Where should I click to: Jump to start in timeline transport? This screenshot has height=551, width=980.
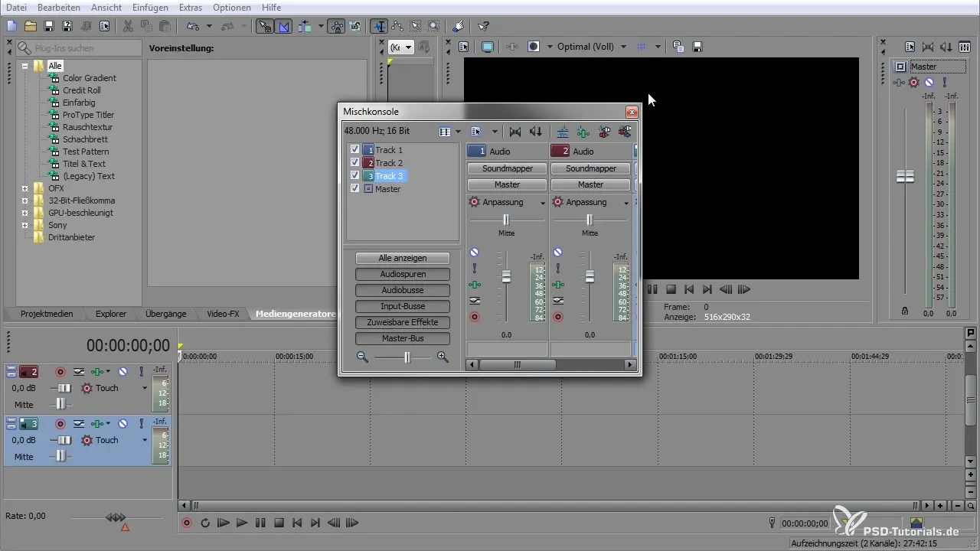(297, 523)
